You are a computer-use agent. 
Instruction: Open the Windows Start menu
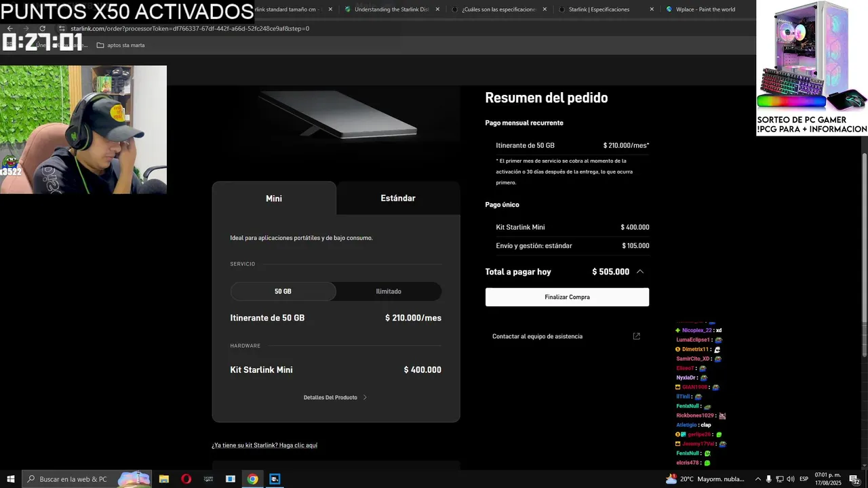[10, 479]
